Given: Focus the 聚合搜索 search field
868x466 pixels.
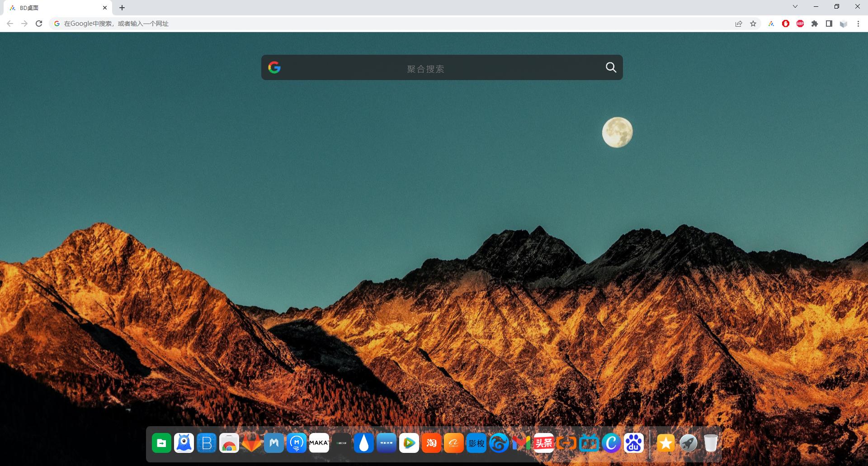Looking at the screenshot, I should pos(425,68).
